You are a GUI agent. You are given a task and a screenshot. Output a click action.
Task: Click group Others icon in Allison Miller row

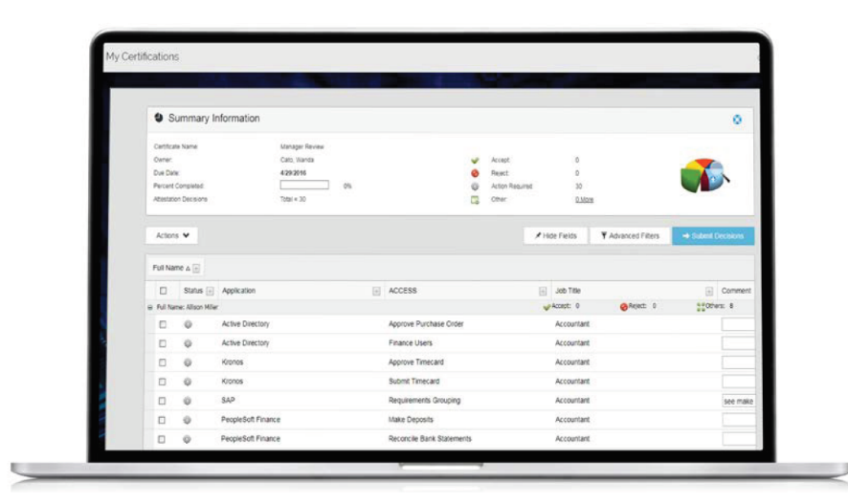coord(701,307)
